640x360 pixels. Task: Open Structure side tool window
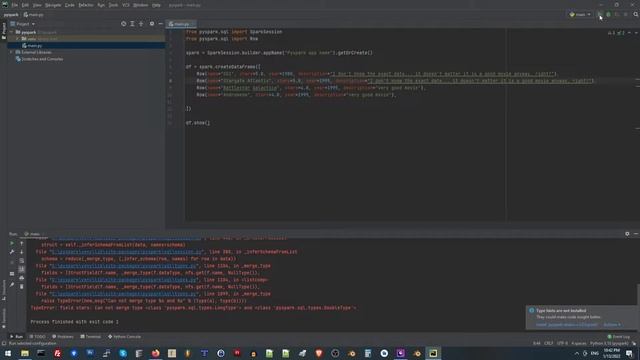[x=4, y=290]
